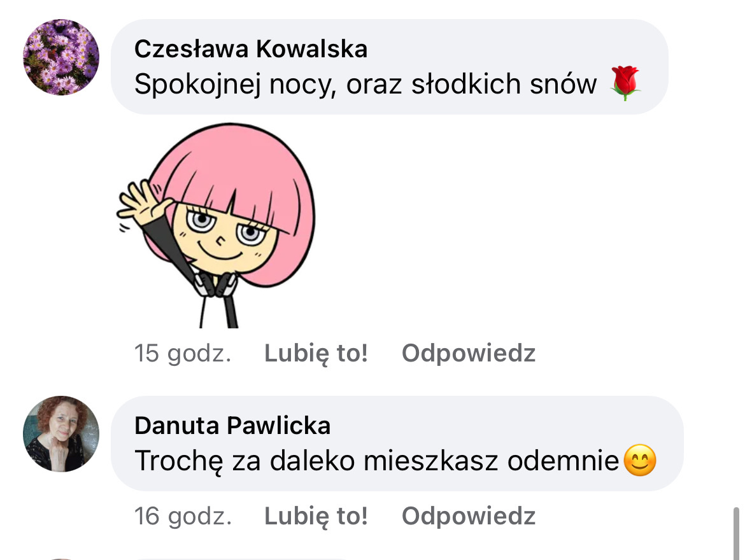Open the Czesława Kowalska name link
The image size is (745, 560).
[x=251, y=49]
